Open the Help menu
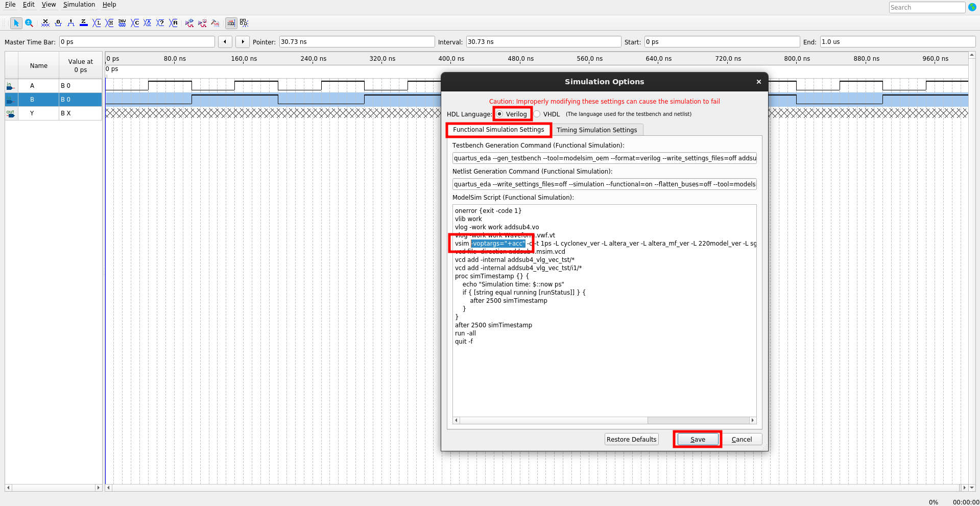 [109, 5]
